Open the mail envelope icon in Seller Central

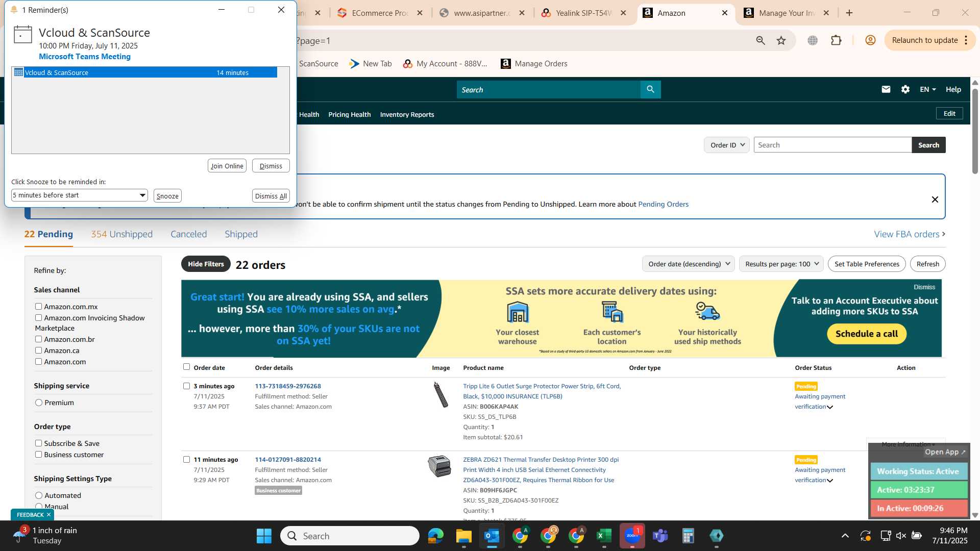click(886, 89)
